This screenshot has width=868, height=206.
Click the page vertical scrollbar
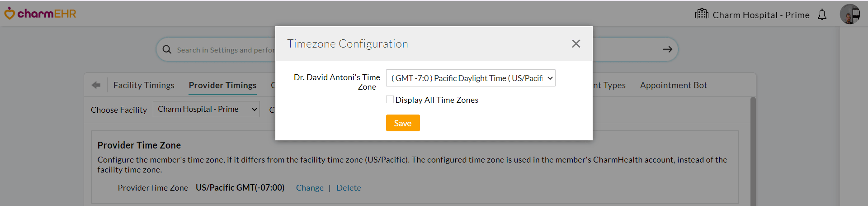pyautogui.click(x=753, y=149)
